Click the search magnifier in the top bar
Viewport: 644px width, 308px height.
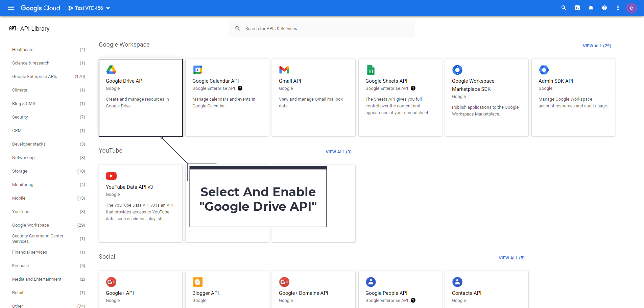pos(564,8)
